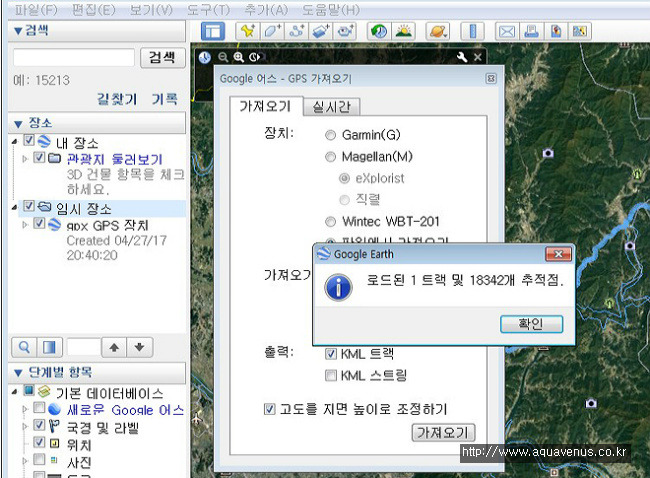Open the 보기(V) menu
Image resolution: width=650 pixels, height=478 pixels.
[151, 10]
